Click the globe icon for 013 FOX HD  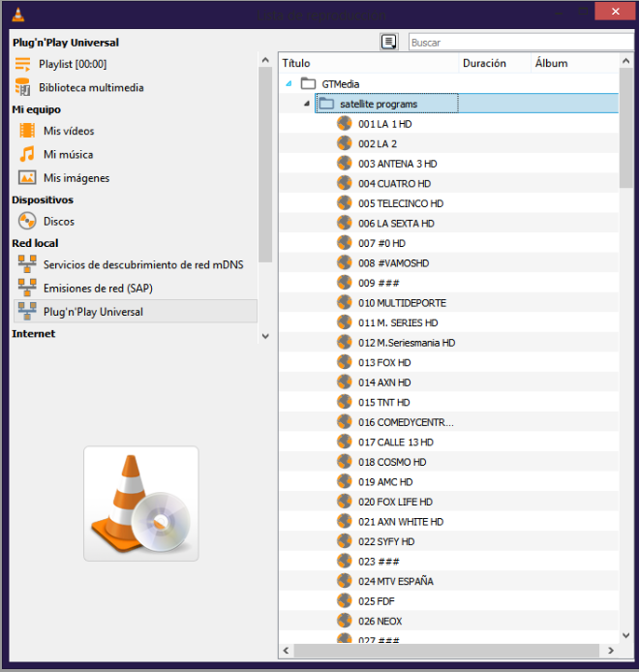pyautogui.click(x=344, y=362)
